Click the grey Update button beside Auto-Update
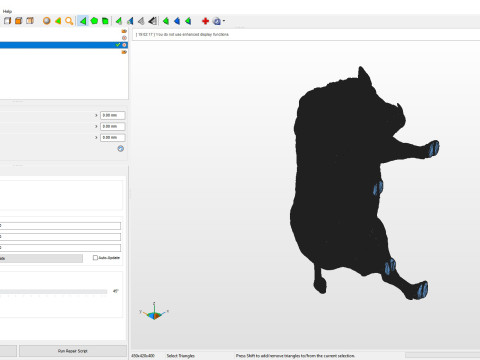480x360 pixels. (41, 258)
